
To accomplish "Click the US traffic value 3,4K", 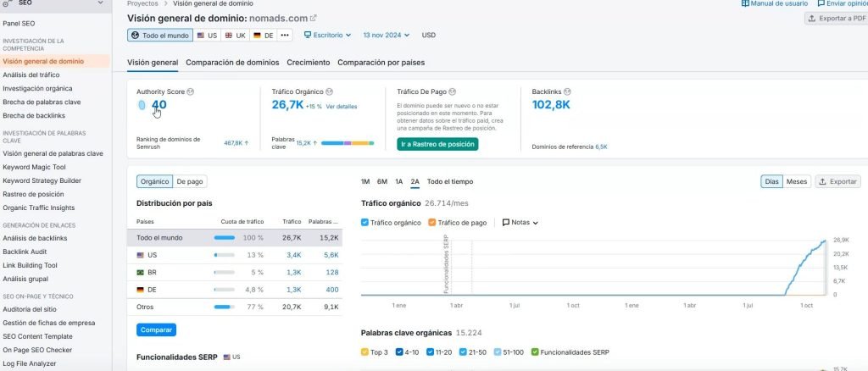I will (294, 256).
